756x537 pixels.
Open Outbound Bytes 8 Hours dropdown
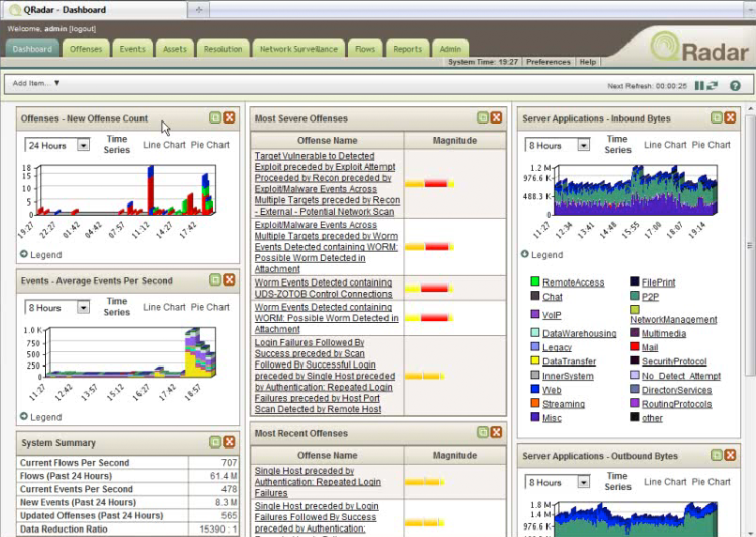(558, 482)
